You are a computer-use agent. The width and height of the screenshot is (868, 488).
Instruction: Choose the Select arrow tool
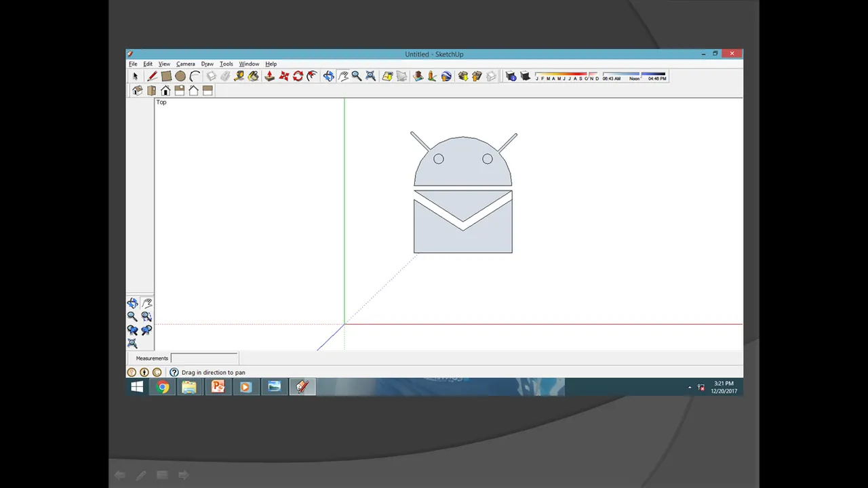coord(135,77)
